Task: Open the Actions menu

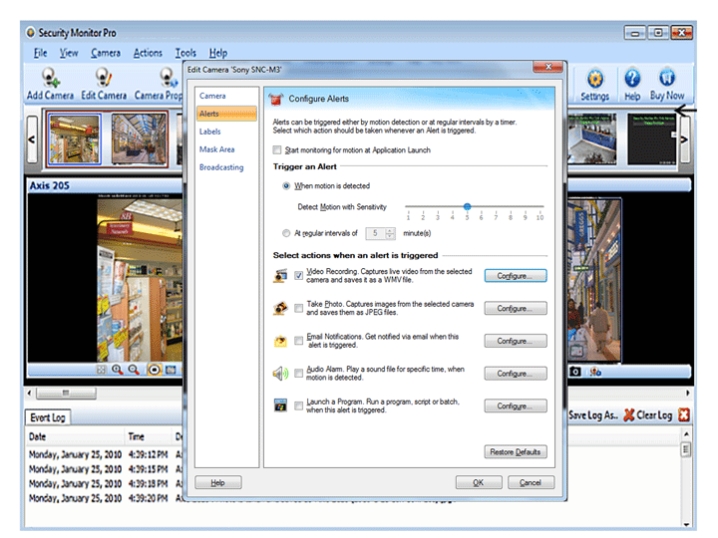Action: (148, 53)
